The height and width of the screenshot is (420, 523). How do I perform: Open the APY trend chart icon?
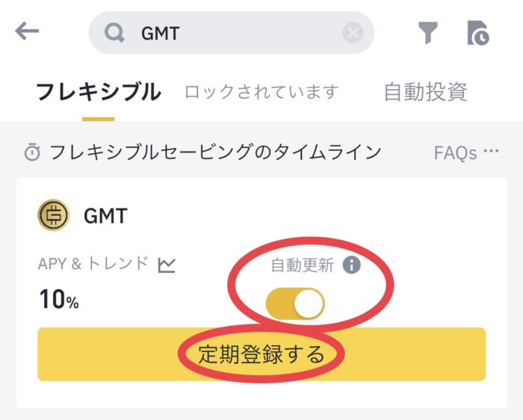tap(167, 264)
